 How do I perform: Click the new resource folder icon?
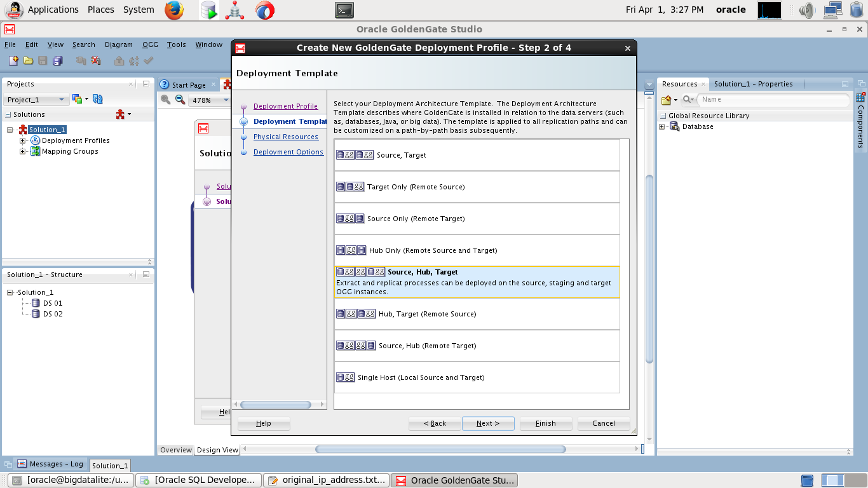[x=667, y=100]
